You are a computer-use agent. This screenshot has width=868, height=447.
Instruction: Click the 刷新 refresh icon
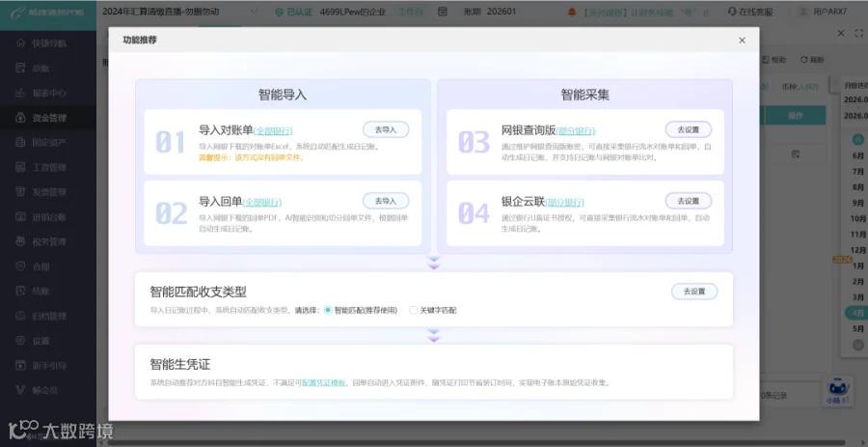coord(812,59)
